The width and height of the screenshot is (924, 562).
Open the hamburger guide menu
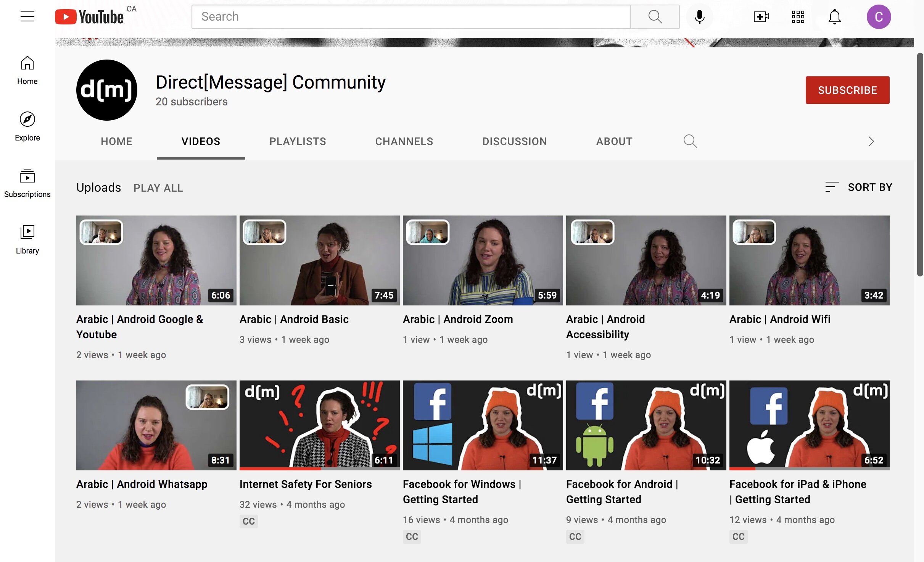pos(27,16)
